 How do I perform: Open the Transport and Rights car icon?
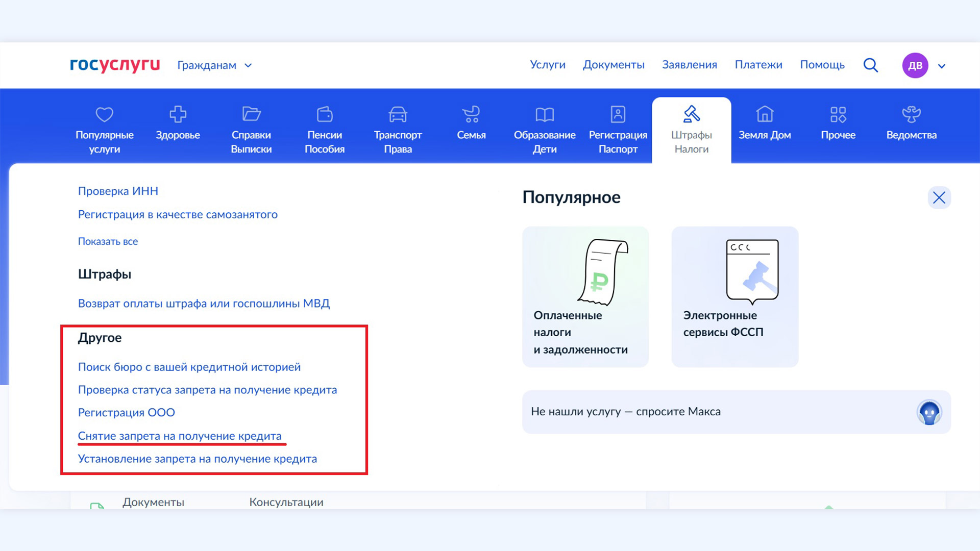(x=398, y=114)
